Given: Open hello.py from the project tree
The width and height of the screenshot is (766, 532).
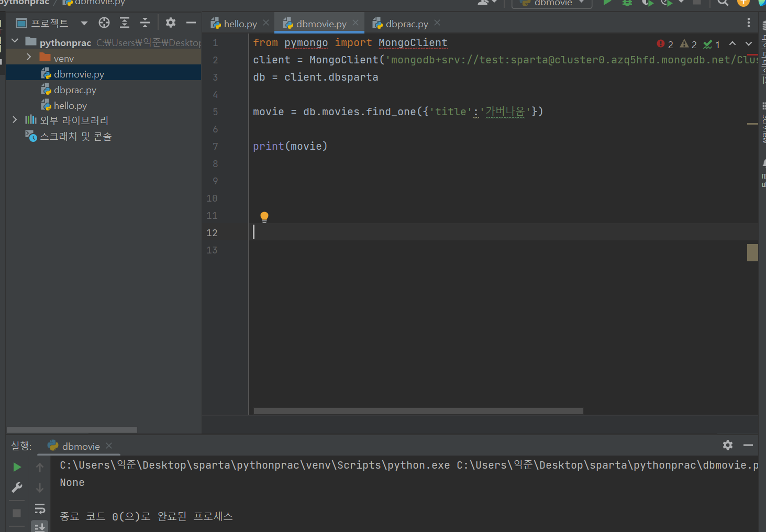Looking at the screenshot, I should [70, 105].
